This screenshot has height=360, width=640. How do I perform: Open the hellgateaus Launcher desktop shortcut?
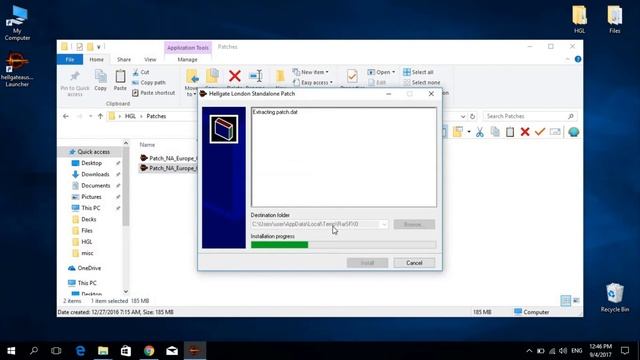[x=17, y=70]
